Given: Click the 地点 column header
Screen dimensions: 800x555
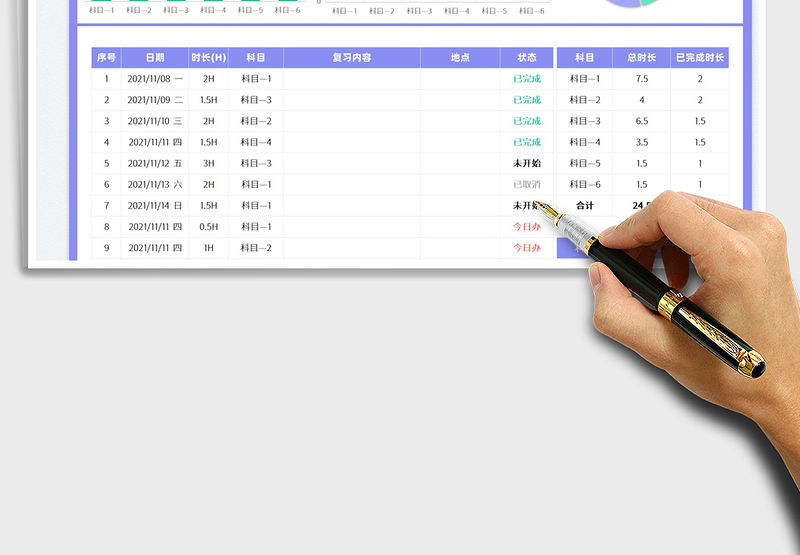Looking at the screenshot, I should 460,58.
